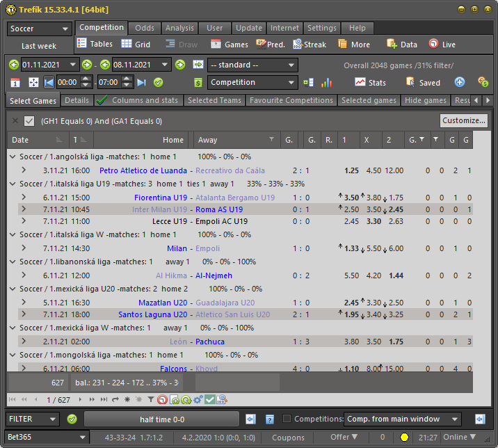Click the help question mark icon
Viewport: 498px width, 448px height.
pyautogui.click(x=269, y=419)
